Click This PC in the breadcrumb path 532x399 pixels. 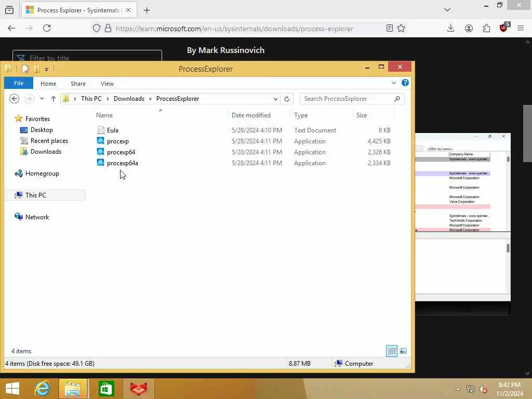pos(91,99)
